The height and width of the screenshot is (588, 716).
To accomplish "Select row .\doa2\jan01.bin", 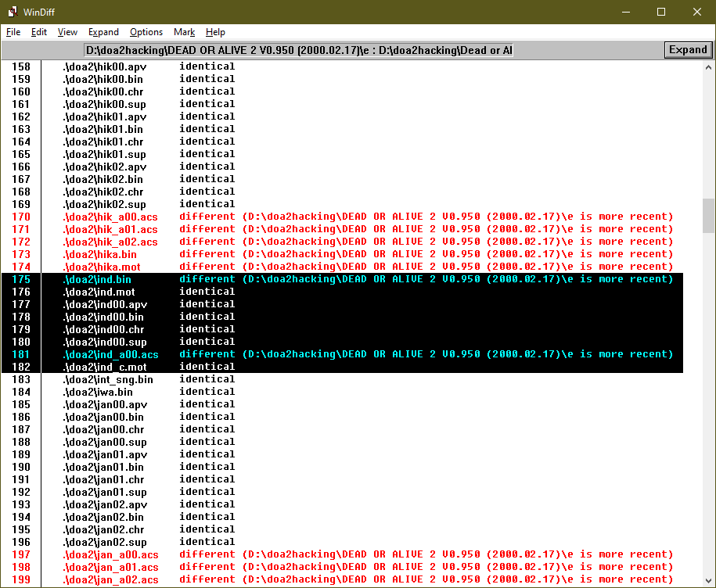I will (x=342, y=467).
